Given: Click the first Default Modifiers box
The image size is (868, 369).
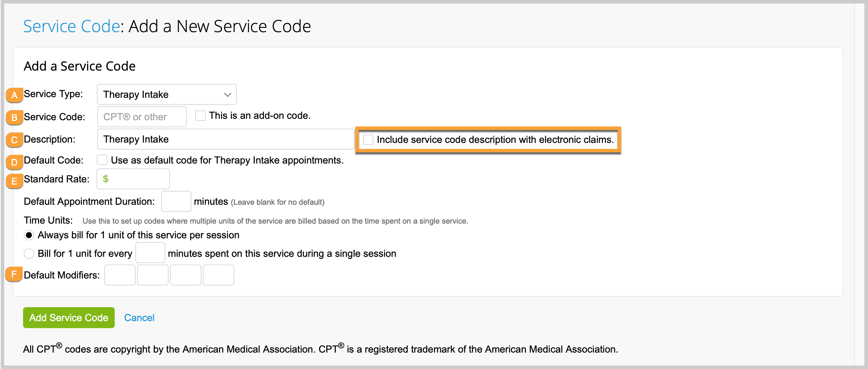Looking at the screenshot, I should (x=120, y=275).
